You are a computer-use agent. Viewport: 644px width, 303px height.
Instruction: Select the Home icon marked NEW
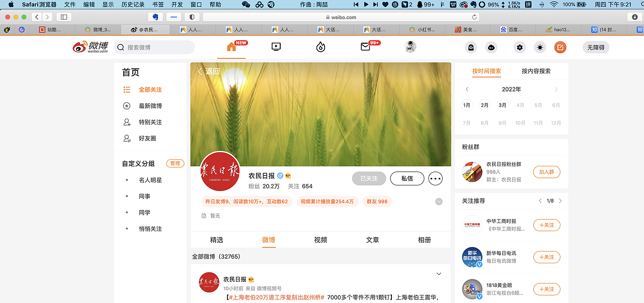231,47
